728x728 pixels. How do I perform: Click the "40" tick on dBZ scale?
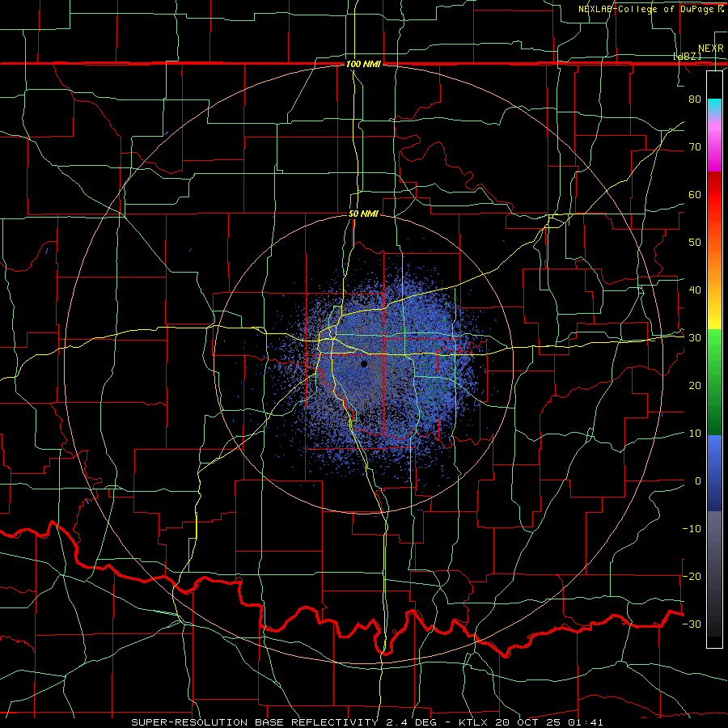click(x=695, y=290)
